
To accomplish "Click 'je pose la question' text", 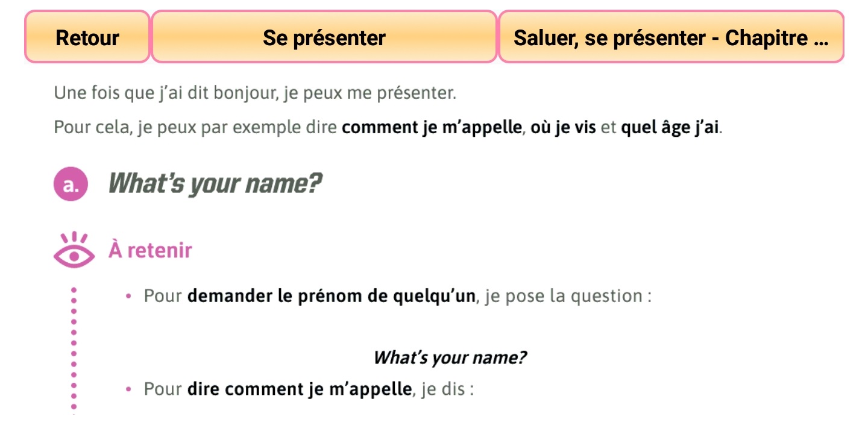I will (x=567, y=296).
